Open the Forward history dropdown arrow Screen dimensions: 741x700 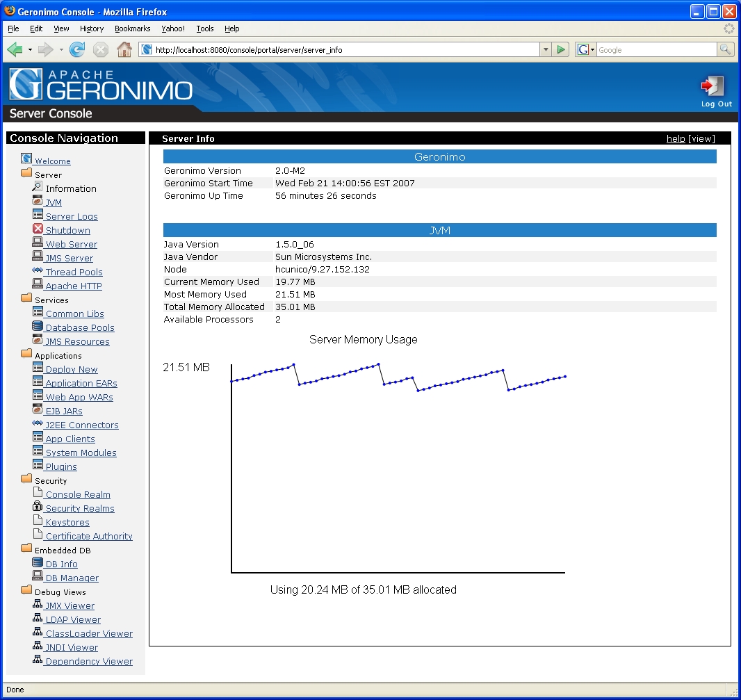click(x=61, y=49)
